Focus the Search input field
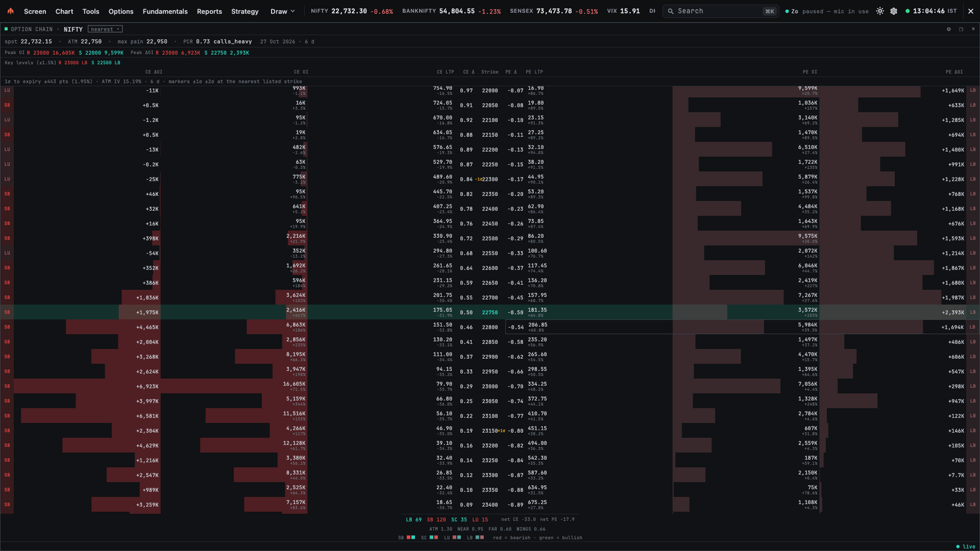The width and height of the screenshot is (980, 551). pos(720,11)
